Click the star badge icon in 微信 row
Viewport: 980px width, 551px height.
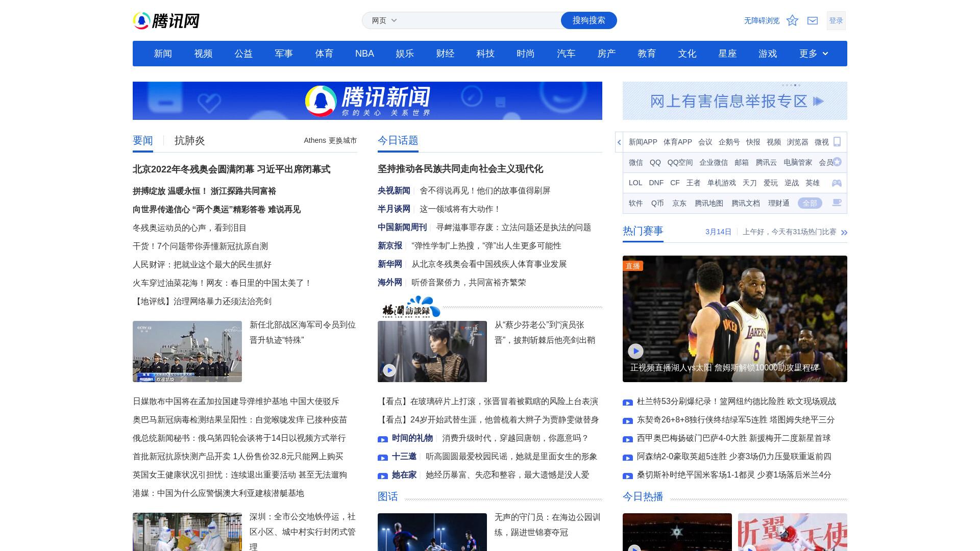(837, 162)
